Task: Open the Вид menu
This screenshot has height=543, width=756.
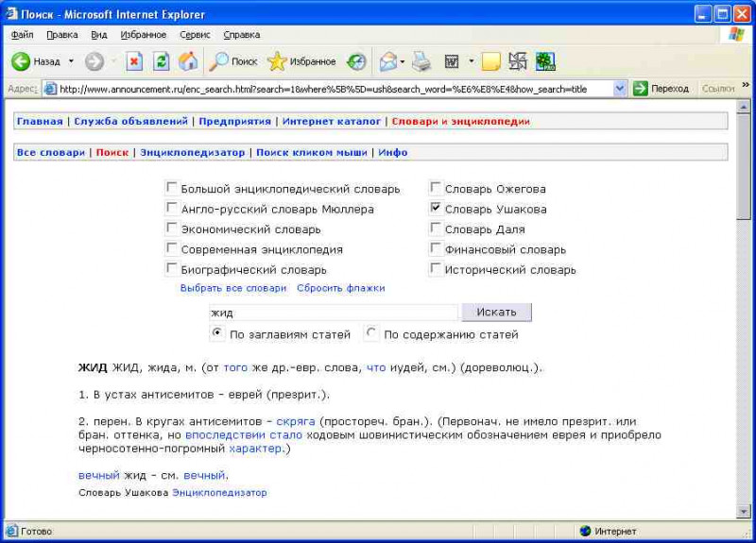Action: click(x=99, y=35)
